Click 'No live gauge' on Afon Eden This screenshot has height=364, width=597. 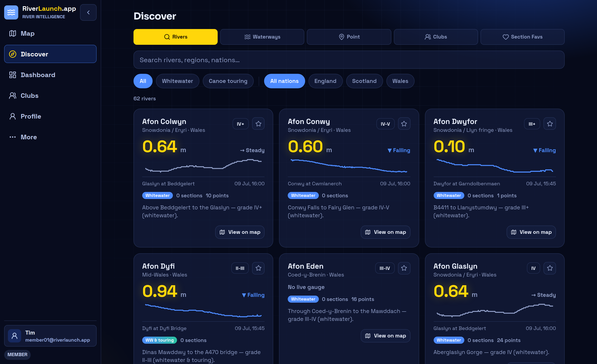tap(306, 287)
